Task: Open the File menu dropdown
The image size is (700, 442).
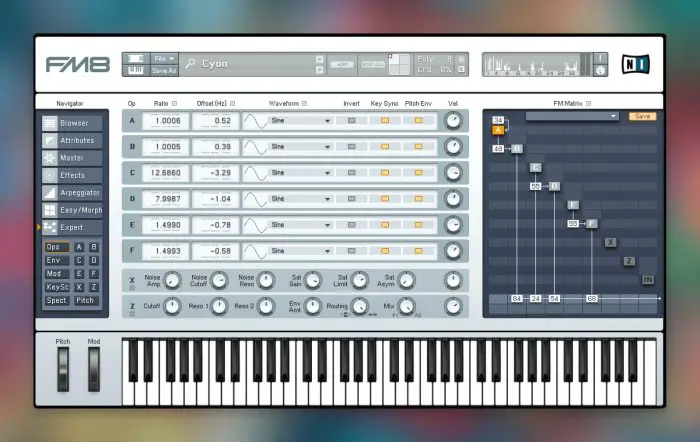Action: [x=164, y=58]
